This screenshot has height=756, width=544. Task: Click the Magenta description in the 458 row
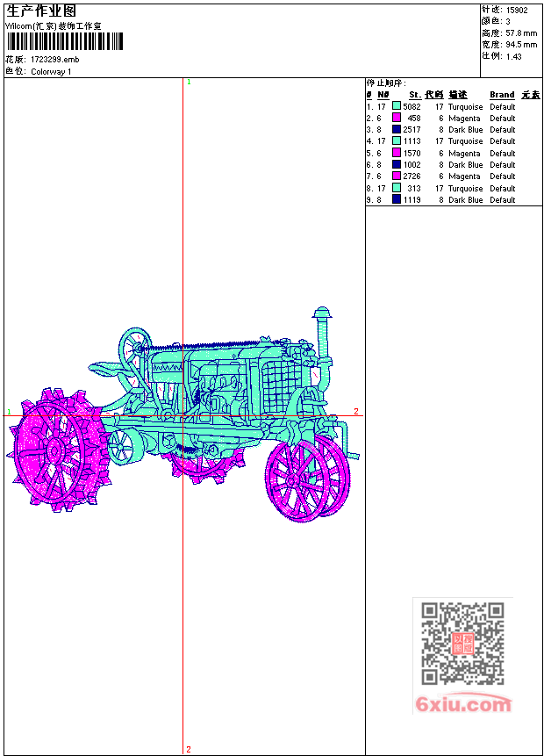click(464, 119)
